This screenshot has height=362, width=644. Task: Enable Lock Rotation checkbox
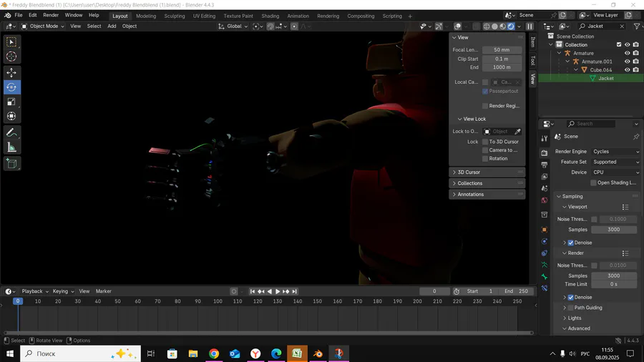pyautogui.click(x=485, y=158)
